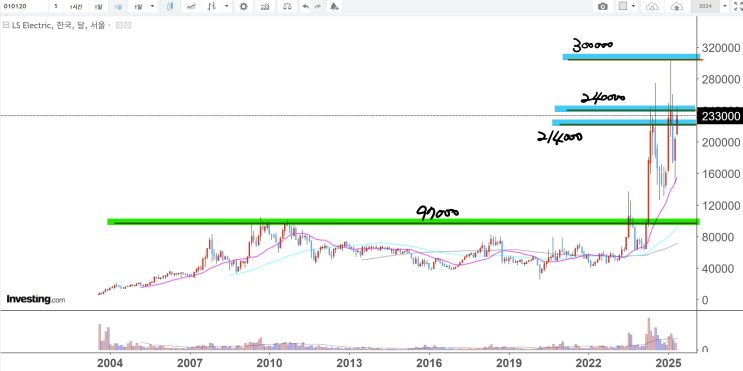Expand the layout selector dropdown arrow
The image size is (743, 371).
tap(634, 6)
